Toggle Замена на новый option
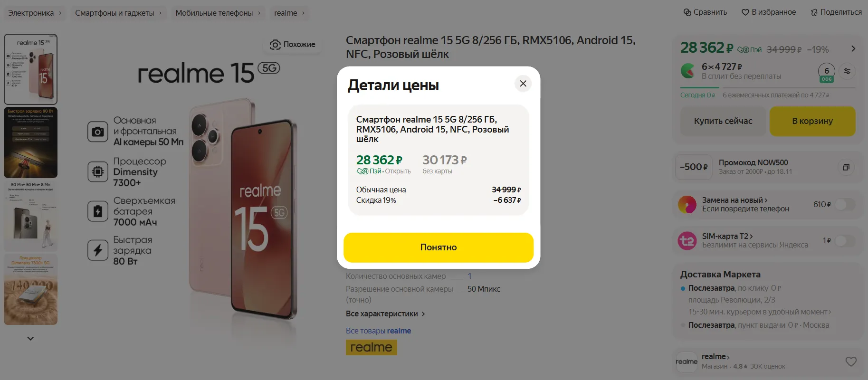Viewport: 868px width, 380px height. tap(845, 205)
